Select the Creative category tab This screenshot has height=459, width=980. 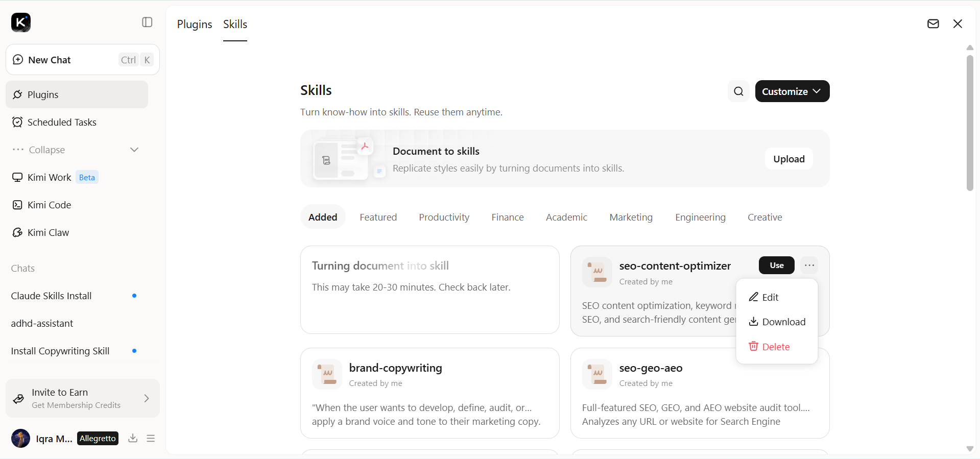(765, 217)
